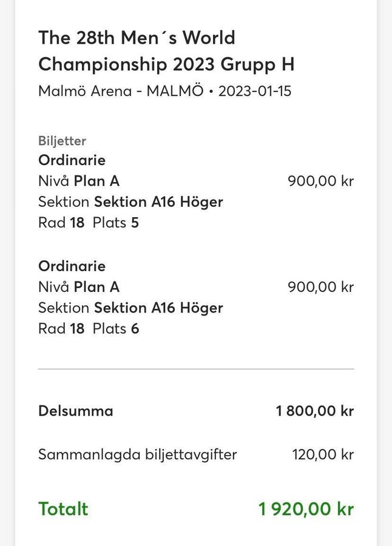Image resolution: width=392 pixels, height=546 pixels.
Task: Click second ticket's Sektion A16 Höger line
Action: 130,308
